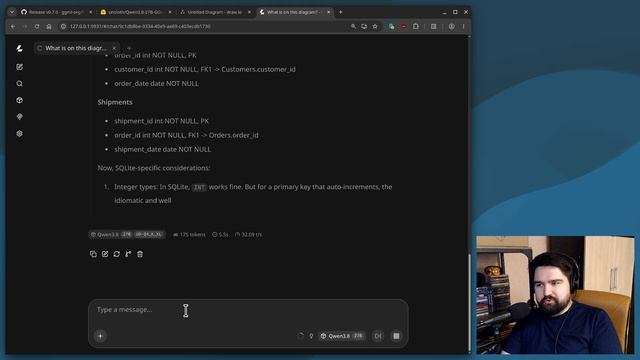Open a new chat tab with the plus next to chat tab
640x360 pixels.
coord(129,48)
